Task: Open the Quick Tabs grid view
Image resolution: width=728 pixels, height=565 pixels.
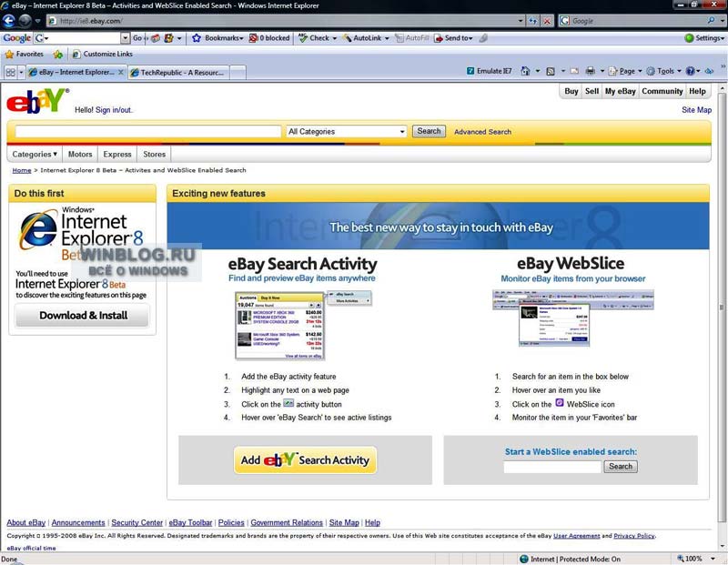Action: pyautogui.click(x=10, y=73)
